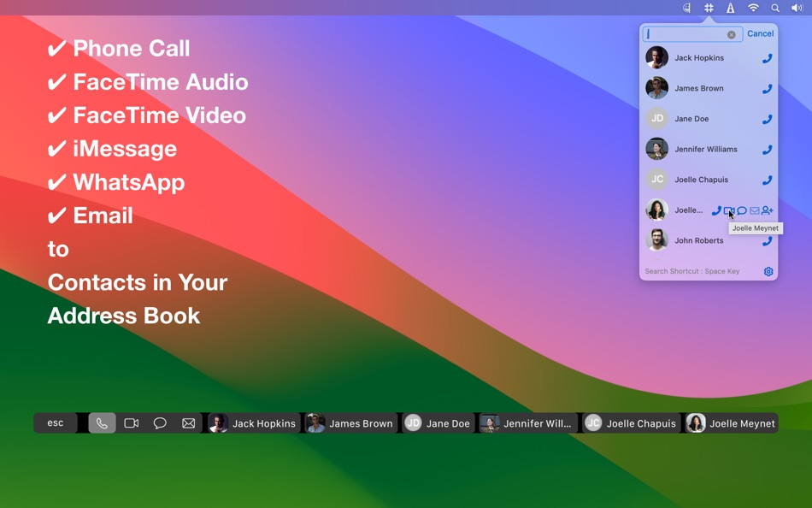Click the name John Roberts in the popup list

point(699,240)
